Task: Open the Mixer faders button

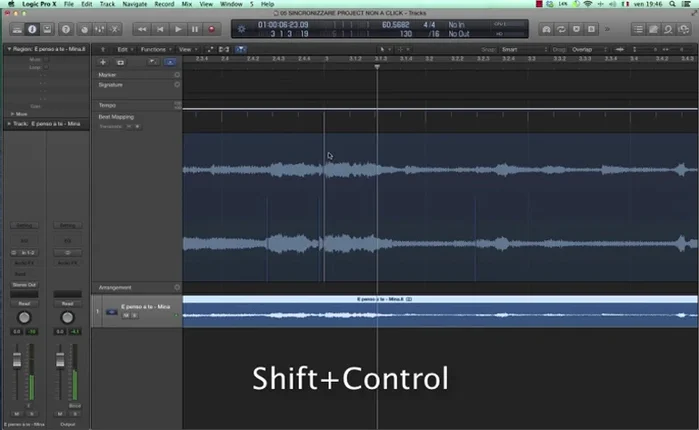Action: (99, 29)
